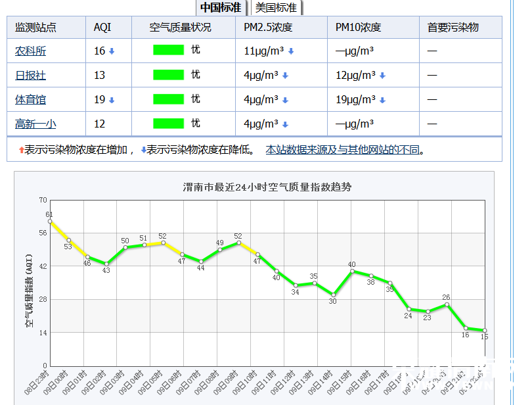
Task: Click the down arrow beside 12μg/m³ PM10
Action: (382, 76)
